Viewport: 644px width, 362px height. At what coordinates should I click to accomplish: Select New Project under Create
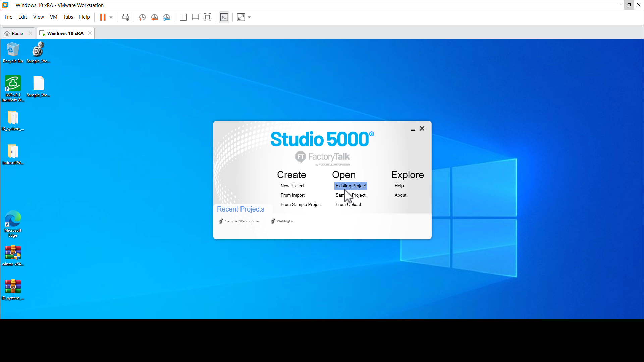click(x=292, y=186)
